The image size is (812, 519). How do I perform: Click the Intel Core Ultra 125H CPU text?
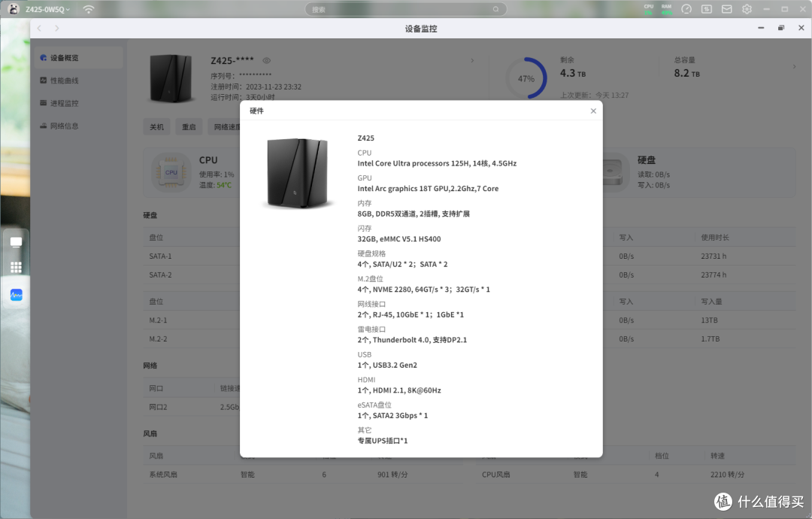tap(437, 163)
